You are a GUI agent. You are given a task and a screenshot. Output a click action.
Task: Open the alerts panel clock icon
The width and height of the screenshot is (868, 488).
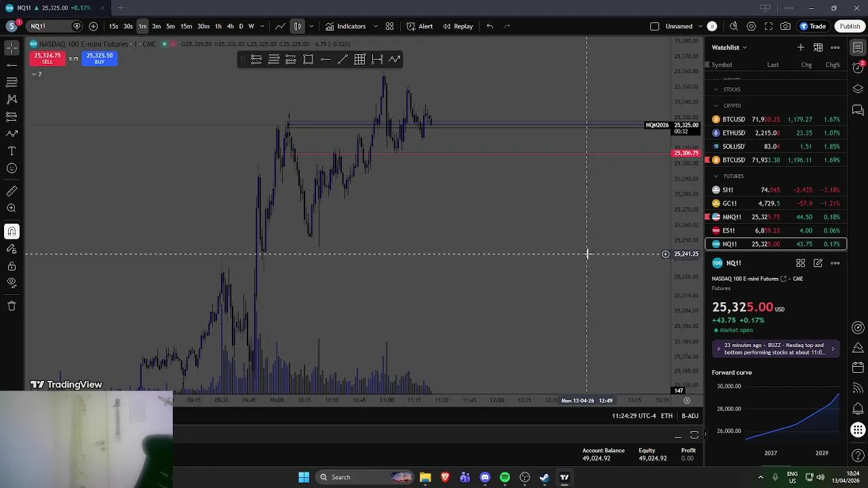(858, 67)
